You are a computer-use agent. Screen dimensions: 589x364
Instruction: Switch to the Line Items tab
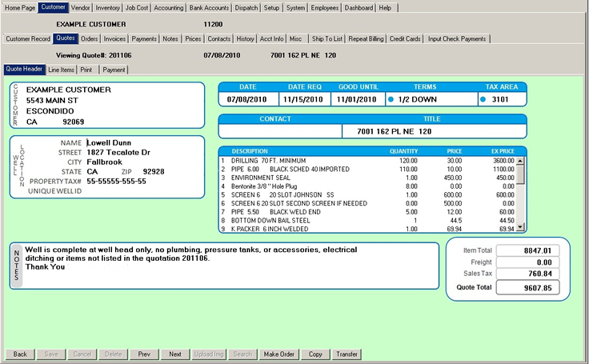62,70
